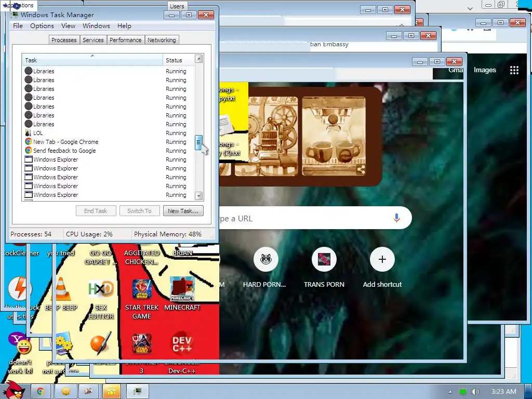
Task: Click the Physical Memory: 48% status text
Action: click(x=168, y=234)
